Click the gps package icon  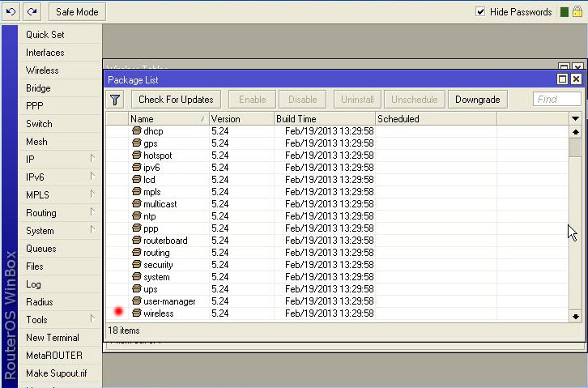click(137, 143)
